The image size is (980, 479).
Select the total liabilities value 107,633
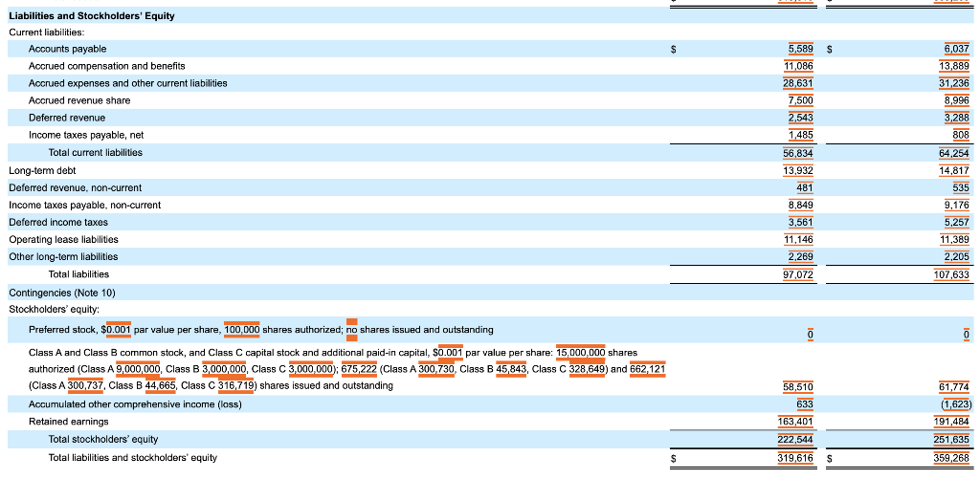(952, 274)
